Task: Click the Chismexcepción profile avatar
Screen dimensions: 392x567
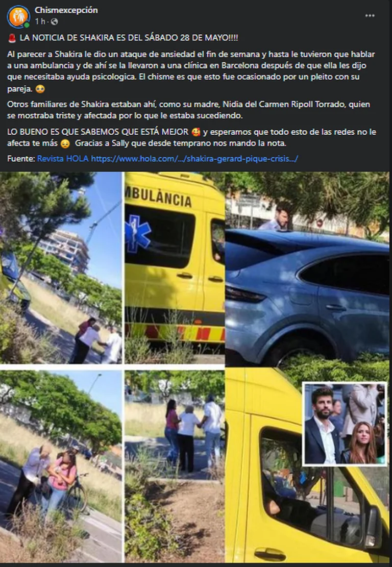Action: pyautogui.click(x=18, y=17)
